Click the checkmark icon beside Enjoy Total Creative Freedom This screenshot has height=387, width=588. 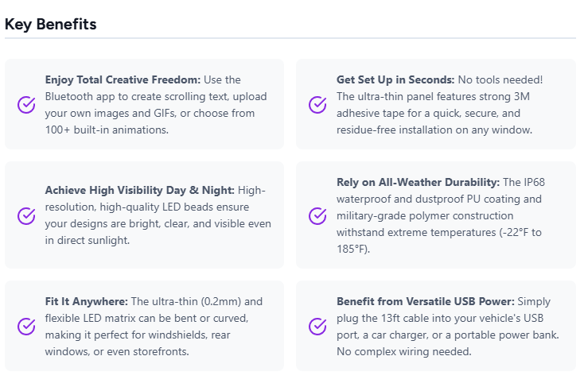click(26, 105)
